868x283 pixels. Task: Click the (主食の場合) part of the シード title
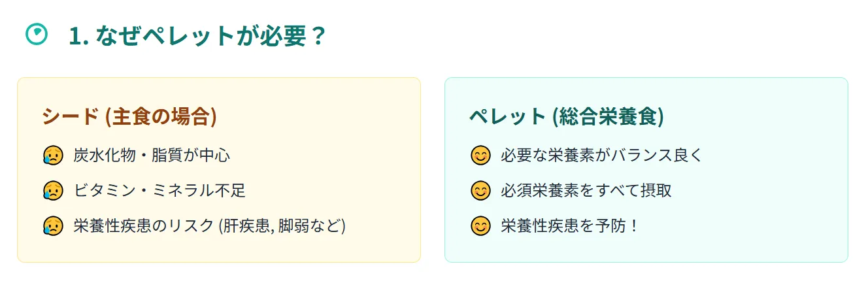tap(161, 116)
